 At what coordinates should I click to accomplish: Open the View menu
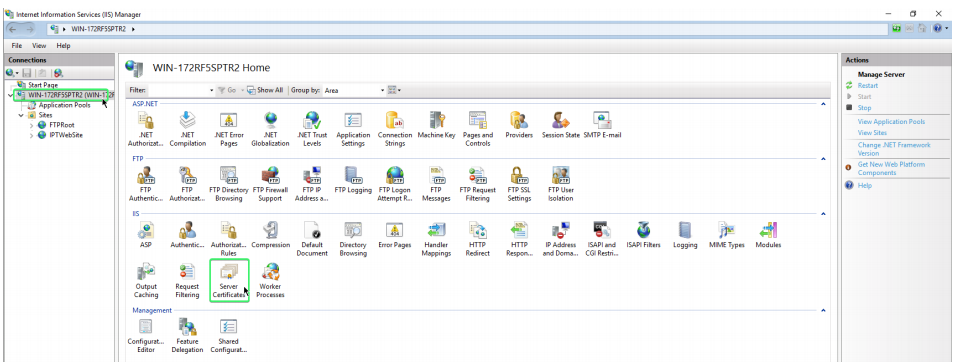[39, 45]
